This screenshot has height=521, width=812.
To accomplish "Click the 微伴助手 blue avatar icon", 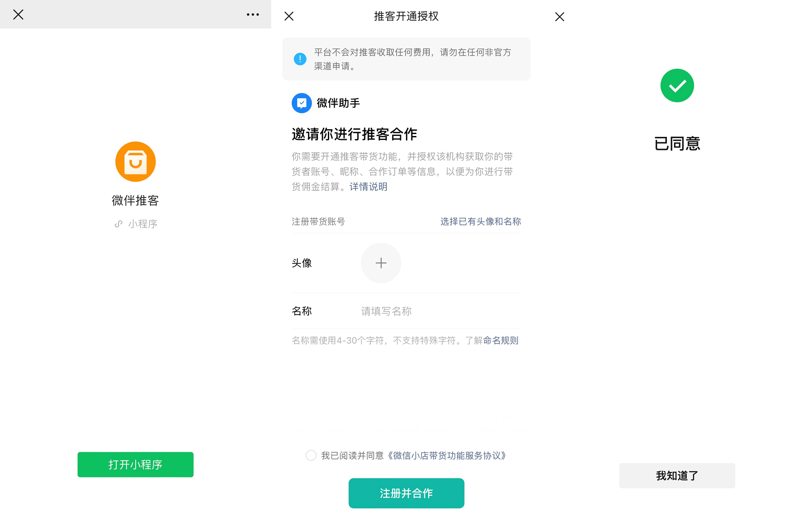I will (302, 103).
